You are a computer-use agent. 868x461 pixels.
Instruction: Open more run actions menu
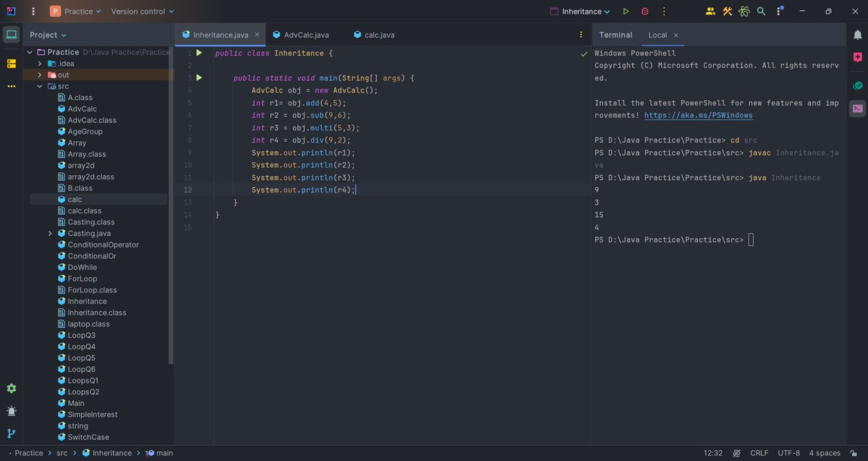663,12
